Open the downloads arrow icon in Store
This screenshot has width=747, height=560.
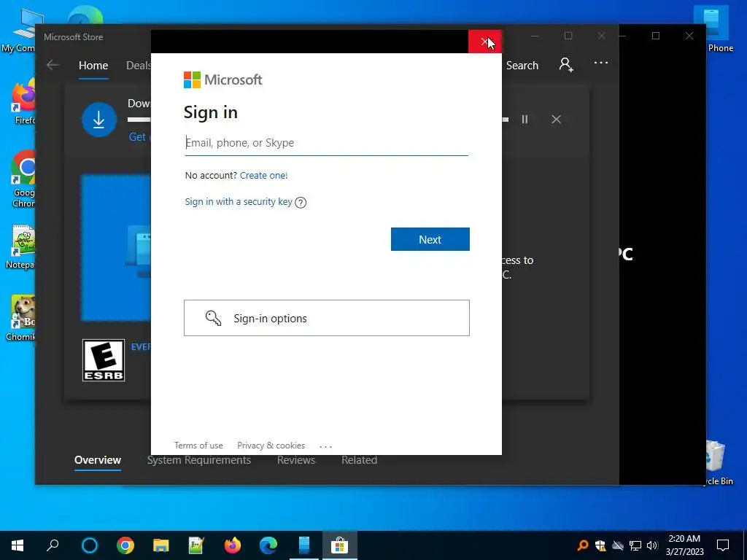point(98,120)
